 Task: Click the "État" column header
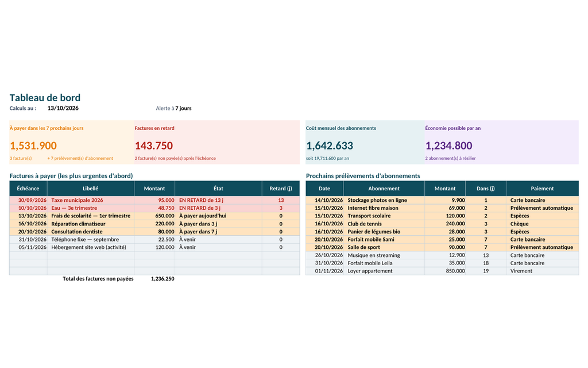218,189
